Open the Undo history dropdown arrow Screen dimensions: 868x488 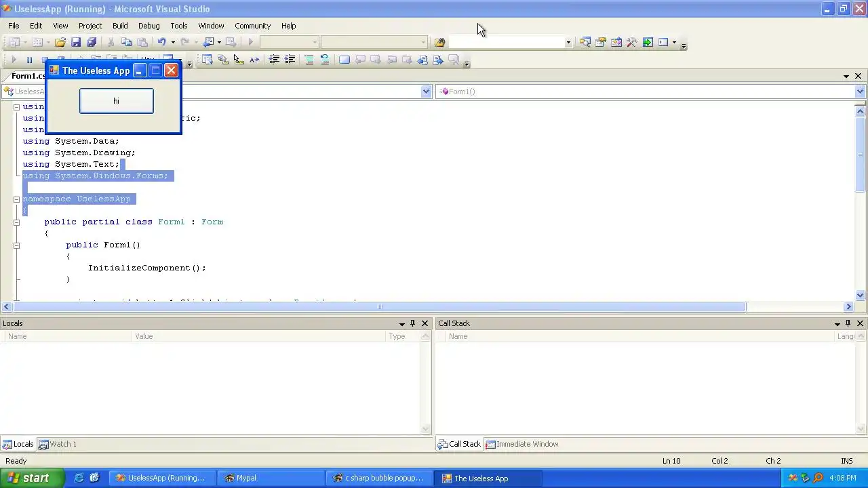(172, 42)
